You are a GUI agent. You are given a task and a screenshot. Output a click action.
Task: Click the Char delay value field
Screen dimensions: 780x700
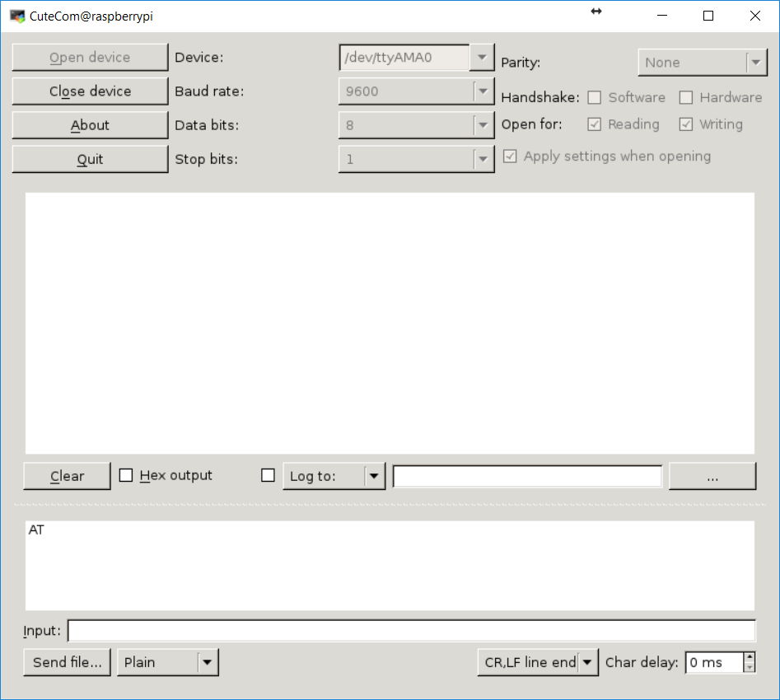click(714, 662)
